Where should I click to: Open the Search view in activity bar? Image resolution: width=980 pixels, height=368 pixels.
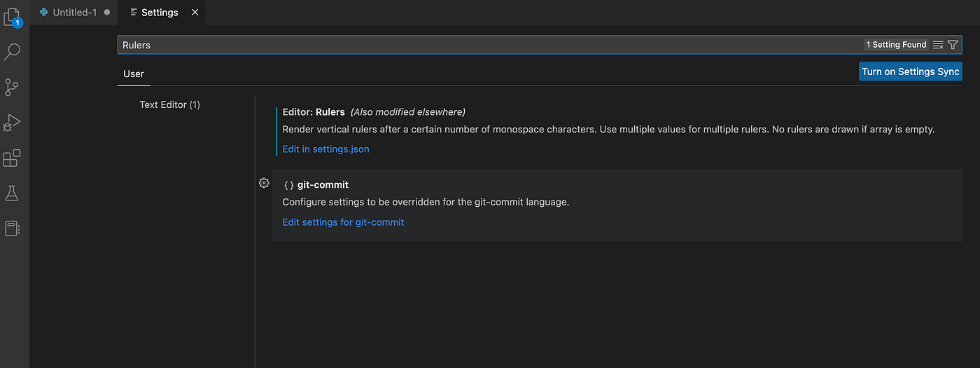pos(12,52)
